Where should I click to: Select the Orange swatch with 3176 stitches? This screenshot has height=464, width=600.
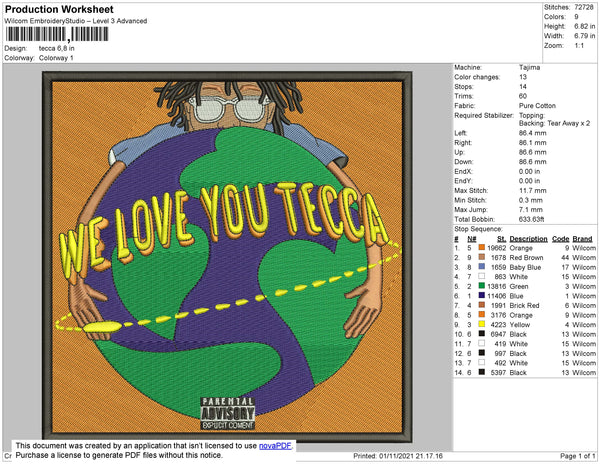pos(482,315)
